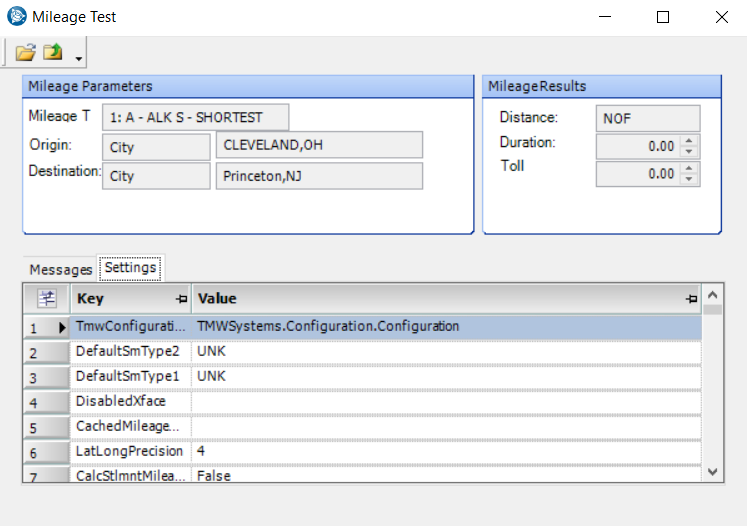Select row 1 using its row indicator arrow
The image size is (747, 526).
62,327
